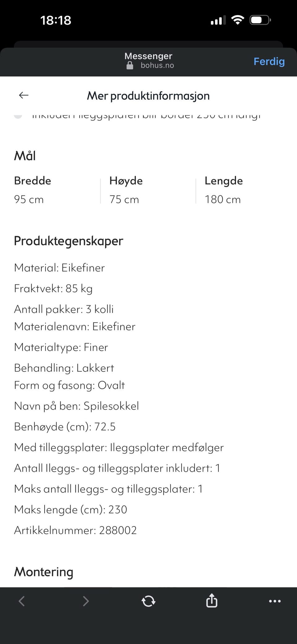Tap the Ferdig button
Image resolution: width=297 pixels, height=644 pixels.
click(269, 61)
